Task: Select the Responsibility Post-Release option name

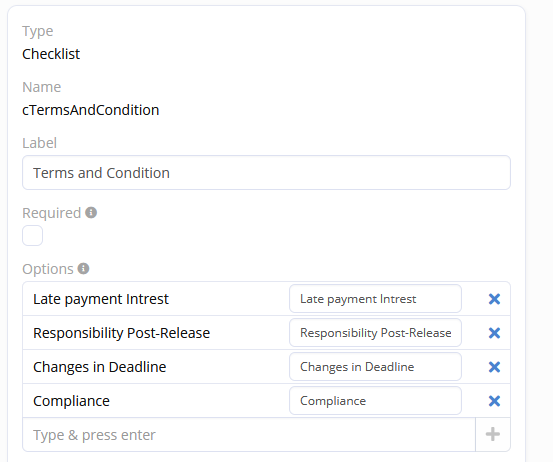Action: point(122,333)
